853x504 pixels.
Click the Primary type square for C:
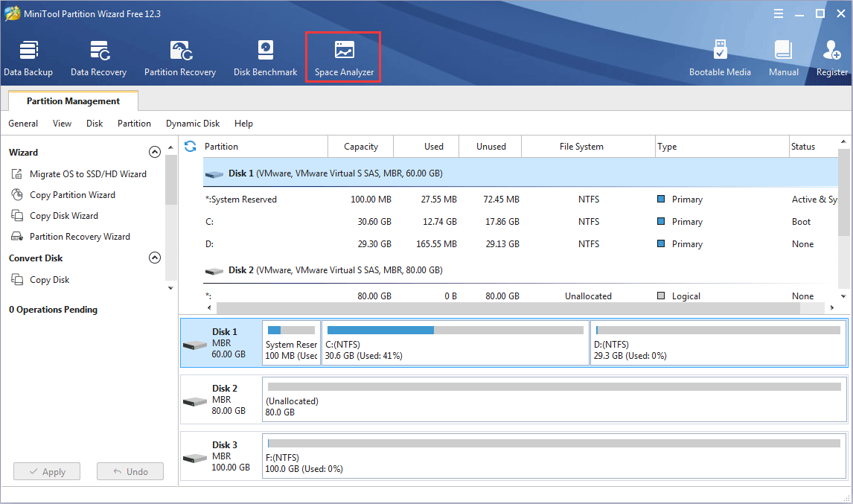661,222
